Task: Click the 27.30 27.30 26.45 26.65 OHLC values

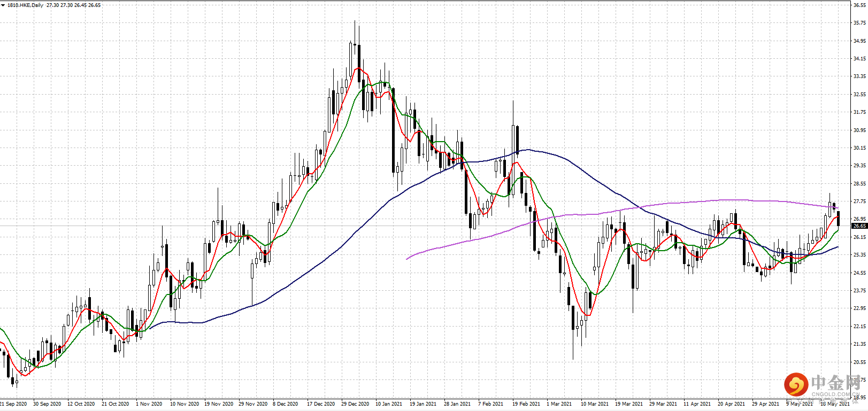Action: click(74, 5)
